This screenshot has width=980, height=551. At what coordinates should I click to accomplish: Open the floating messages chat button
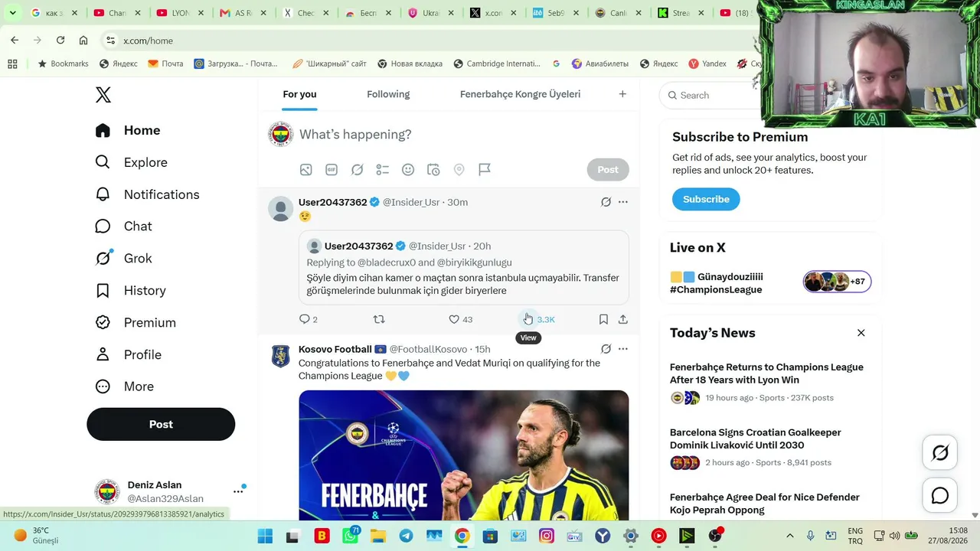(x=940, y=496)
